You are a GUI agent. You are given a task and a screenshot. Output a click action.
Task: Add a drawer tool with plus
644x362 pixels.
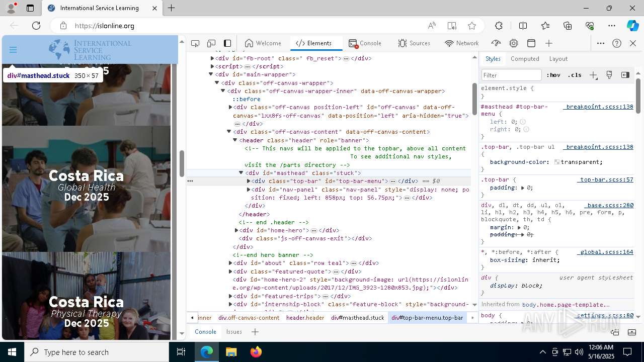tap(255, 332)
